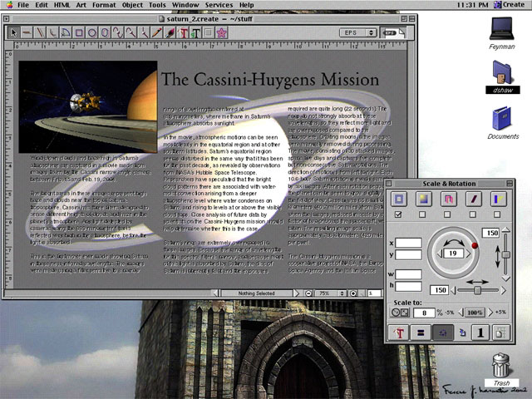
Task: Open the Art menu
Action: click(81, 5)
